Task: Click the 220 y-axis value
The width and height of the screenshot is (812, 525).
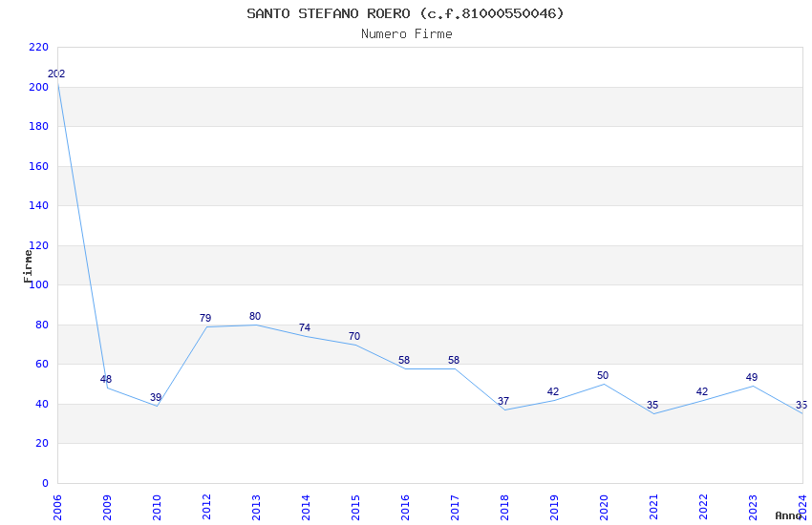Action: (x=39, y=48)
